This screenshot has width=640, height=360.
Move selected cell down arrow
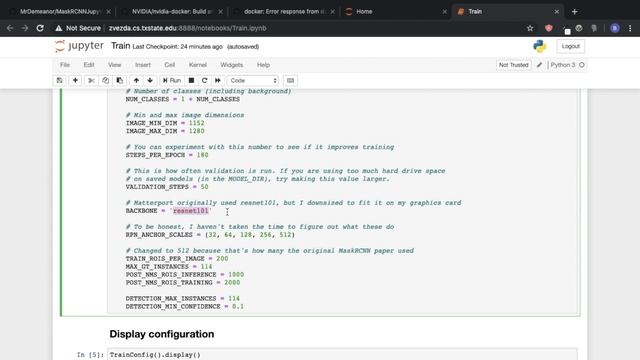(150, 80)
